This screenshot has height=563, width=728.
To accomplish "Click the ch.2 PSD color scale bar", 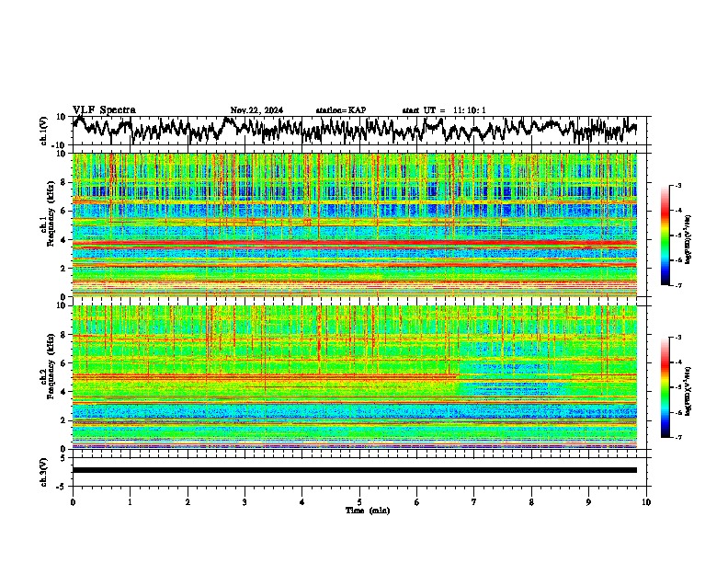I will 665,387.
